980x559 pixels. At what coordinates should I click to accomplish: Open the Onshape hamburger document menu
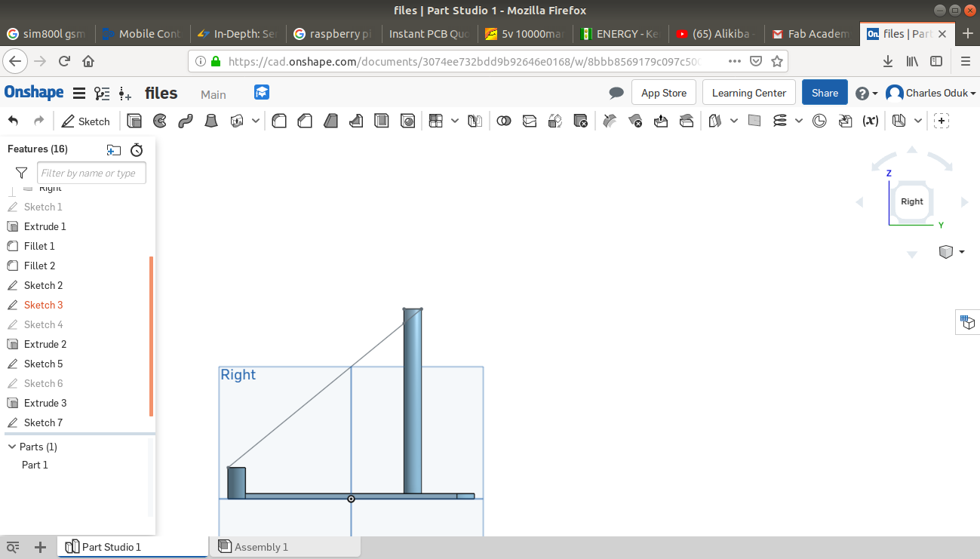pyautogui.click(x=78, y=93)
